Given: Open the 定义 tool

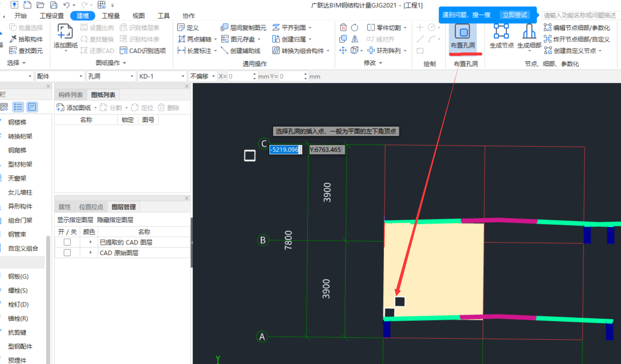Looking at the screenshot, I should point(188,28).
